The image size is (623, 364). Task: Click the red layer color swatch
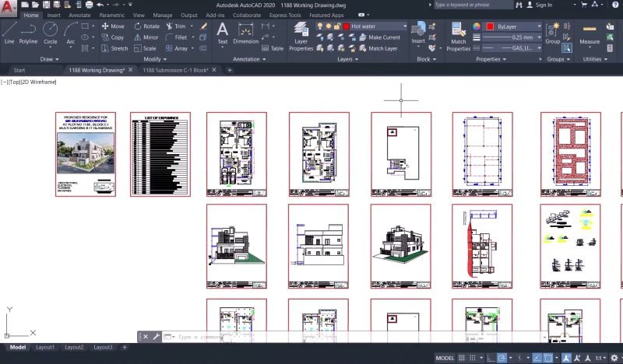(x=346, y=26)
